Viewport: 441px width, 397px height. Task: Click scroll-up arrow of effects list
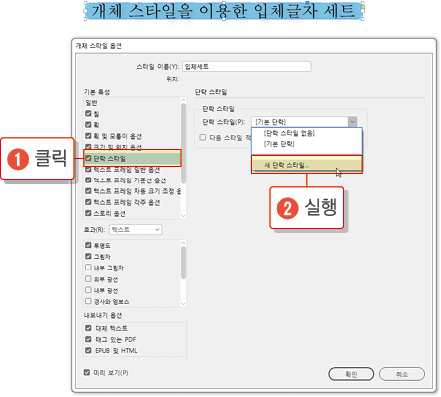tap(183, 242)
